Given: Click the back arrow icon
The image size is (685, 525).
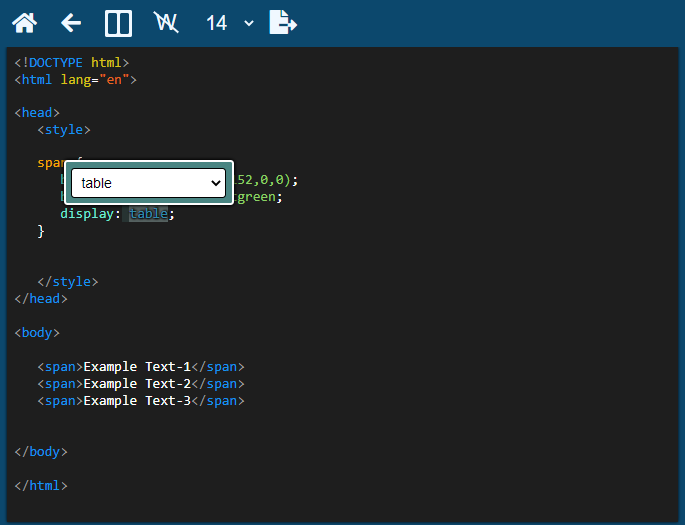Looking at the screenshot, I should pos(71,23).
